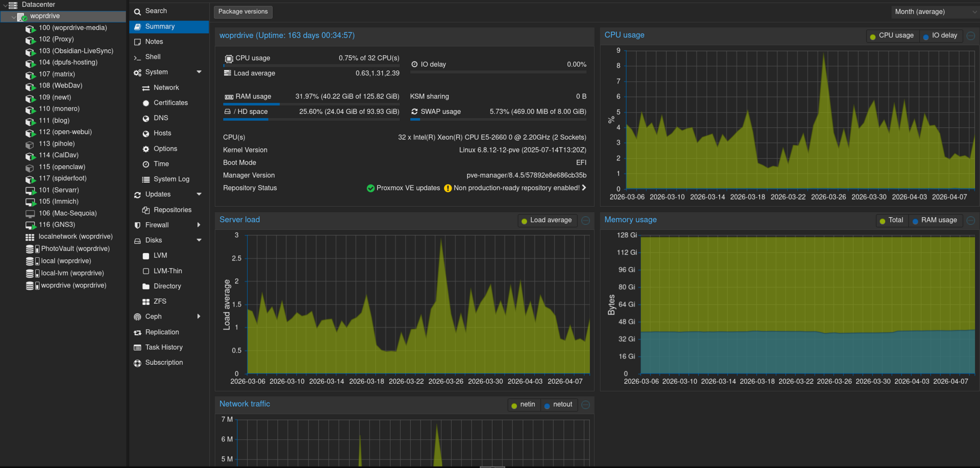The height and width of the screenshot is (468, 980).
Task: Click the Firewall shield icon
Action: (x=137, y=225)
